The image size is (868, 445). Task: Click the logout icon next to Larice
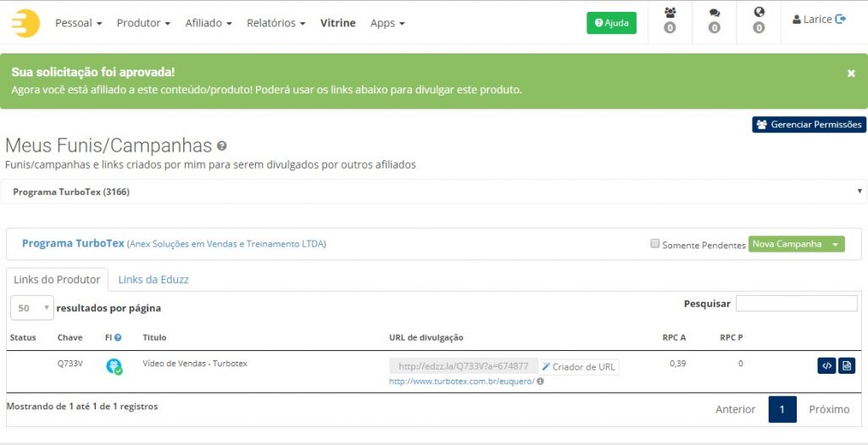point(840,19)
